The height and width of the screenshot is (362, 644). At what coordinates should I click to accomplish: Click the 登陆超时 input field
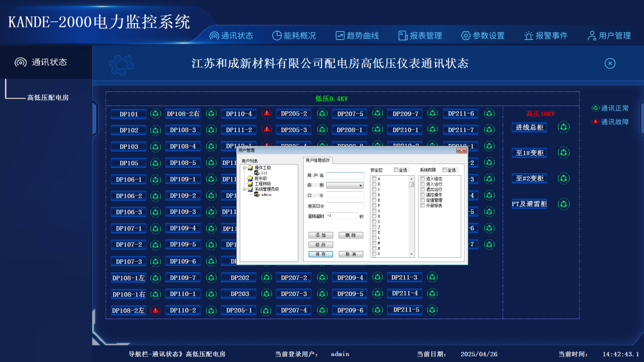tap(342, 216)
